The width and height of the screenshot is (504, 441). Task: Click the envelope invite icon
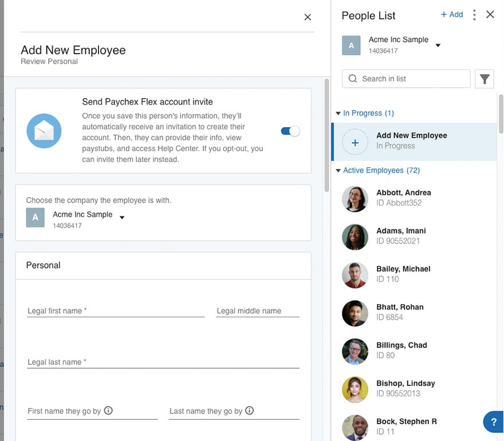tap(44, 131)
